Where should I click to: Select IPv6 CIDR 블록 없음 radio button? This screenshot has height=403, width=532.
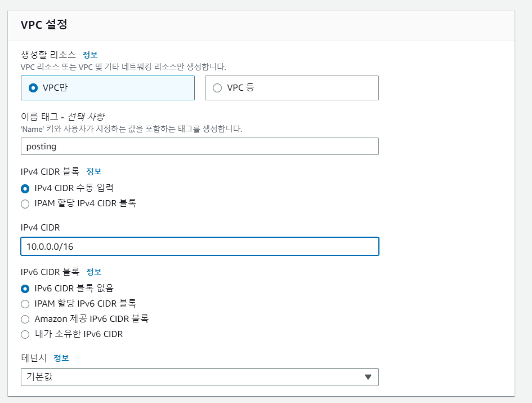pos(25,289)
